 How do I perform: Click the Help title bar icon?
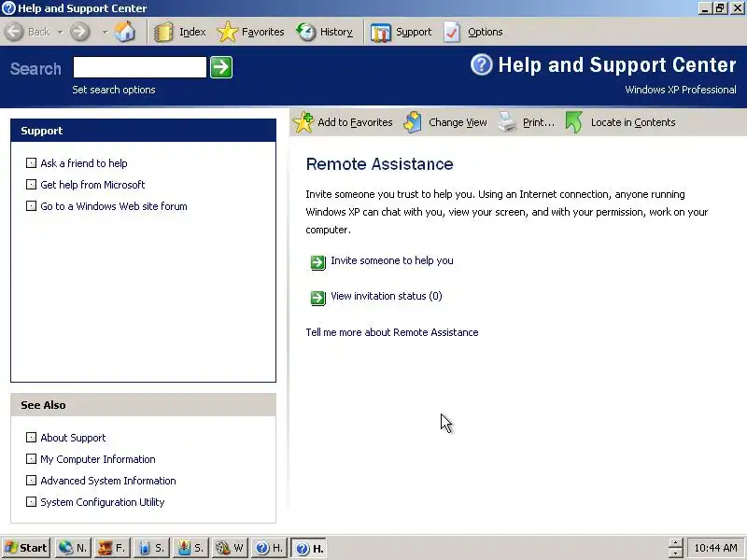8,8
